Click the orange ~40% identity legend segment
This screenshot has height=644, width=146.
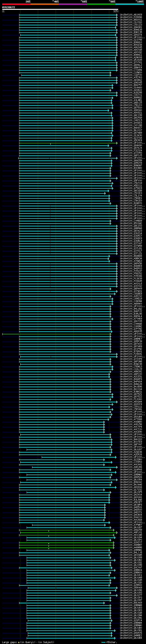pyautogui.click(x=45, y=4)
